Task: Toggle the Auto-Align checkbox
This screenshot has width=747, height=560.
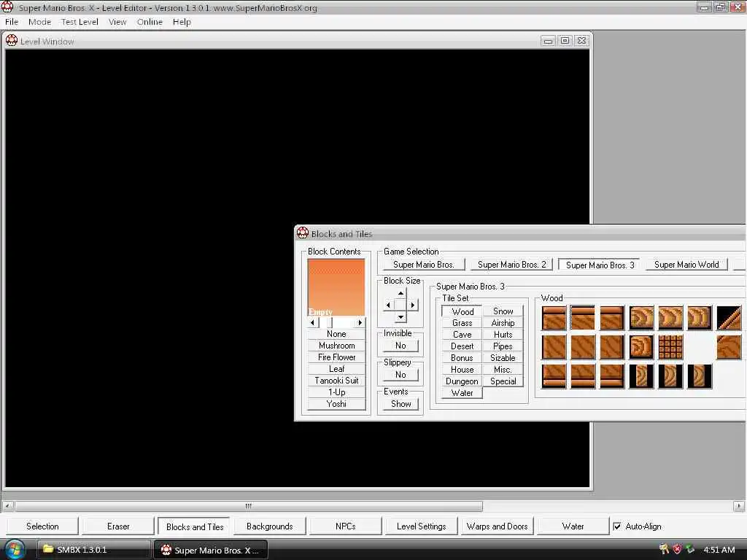Action: point(617,526)
